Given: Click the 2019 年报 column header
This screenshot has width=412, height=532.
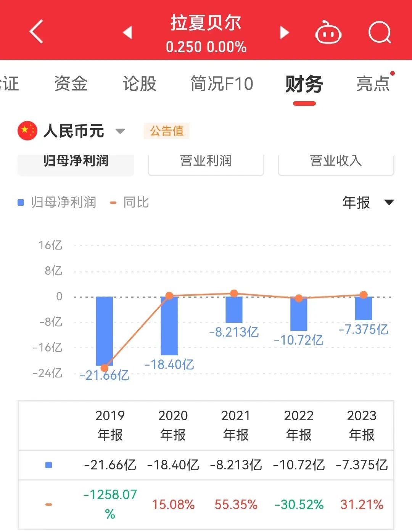Looking at the screenshot, I should (x=110, y=425).
